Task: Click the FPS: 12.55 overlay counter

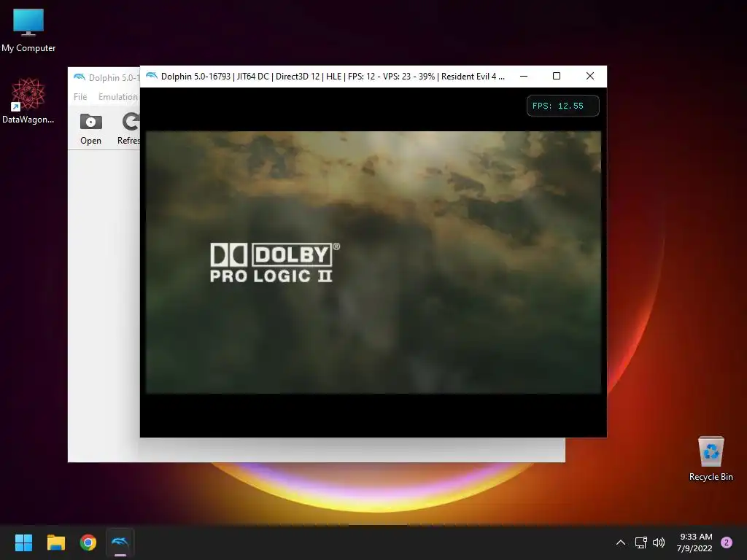Action: click(562, 106)
